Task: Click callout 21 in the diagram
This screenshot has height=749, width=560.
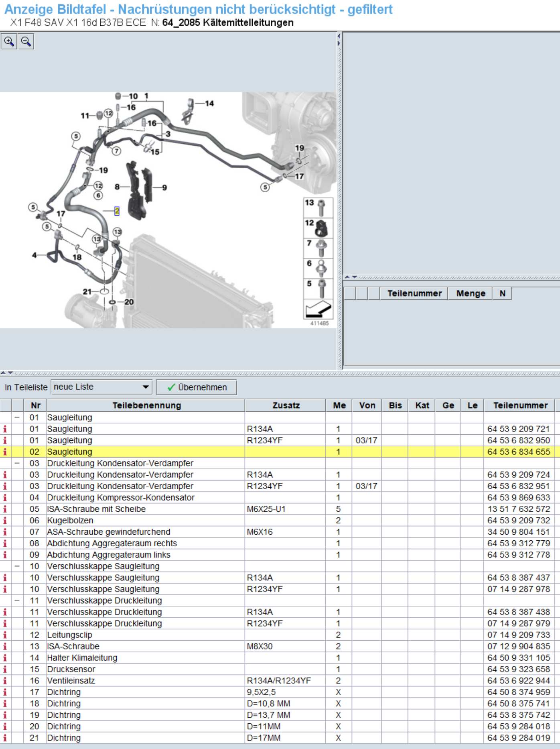Action: pos(87,292)
